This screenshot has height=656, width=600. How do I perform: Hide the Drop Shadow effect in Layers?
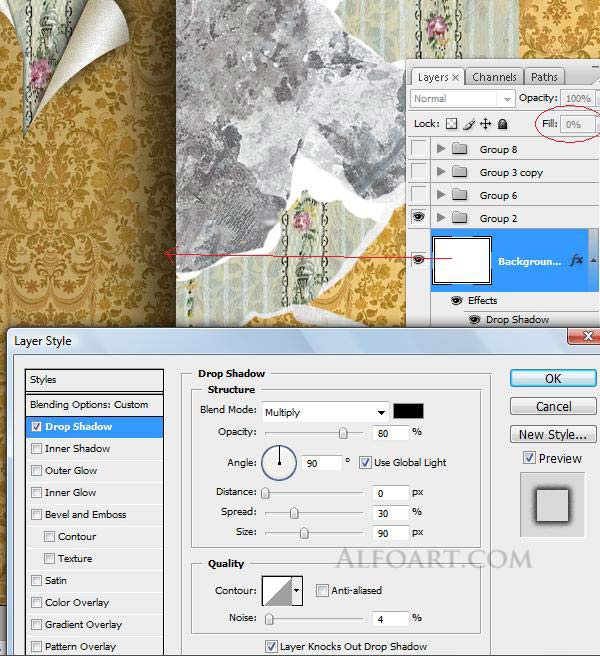point(474,320)
